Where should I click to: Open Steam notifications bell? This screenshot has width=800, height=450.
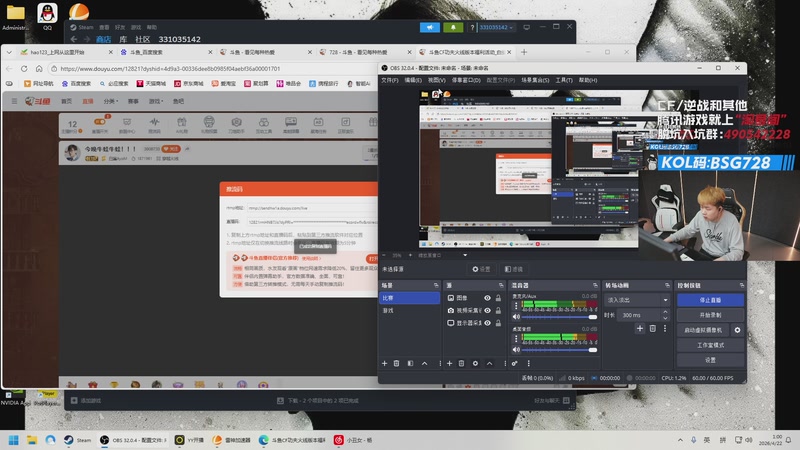coord(453,27)
